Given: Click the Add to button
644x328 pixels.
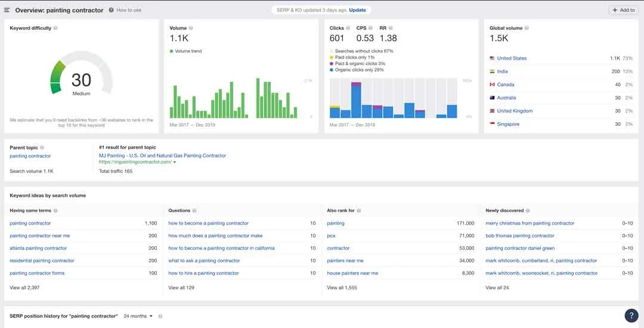Looking at the screenshot, I should coord(623,10).
